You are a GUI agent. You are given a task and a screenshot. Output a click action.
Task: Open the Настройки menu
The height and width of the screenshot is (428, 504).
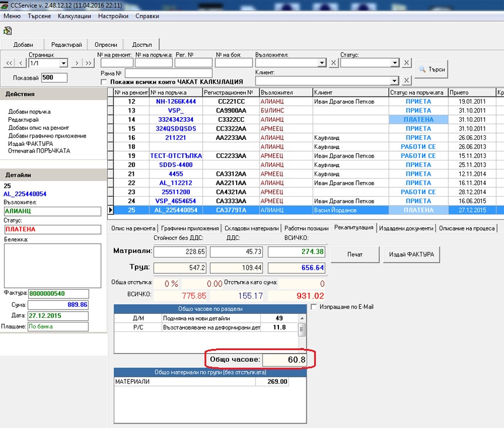[x=113, y=16]
